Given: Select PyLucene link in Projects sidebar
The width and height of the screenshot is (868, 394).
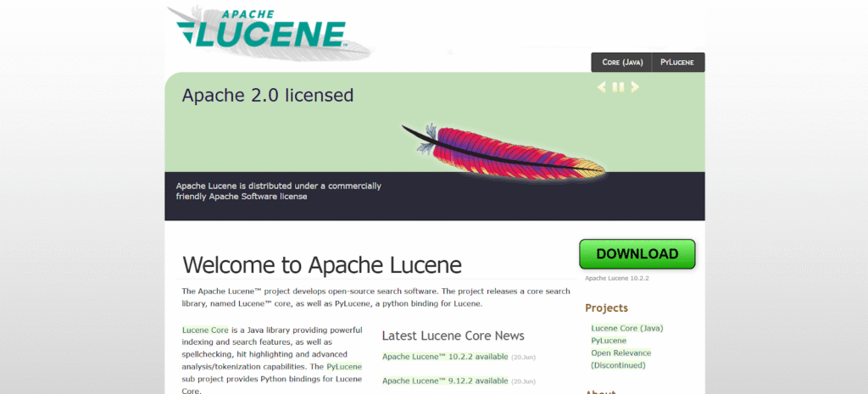Looking at the screenshot, I should [608, 341].
